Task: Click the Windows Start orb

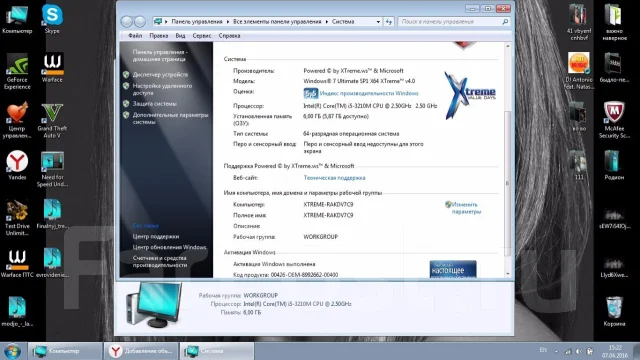Action: click(x=12, y=351)
